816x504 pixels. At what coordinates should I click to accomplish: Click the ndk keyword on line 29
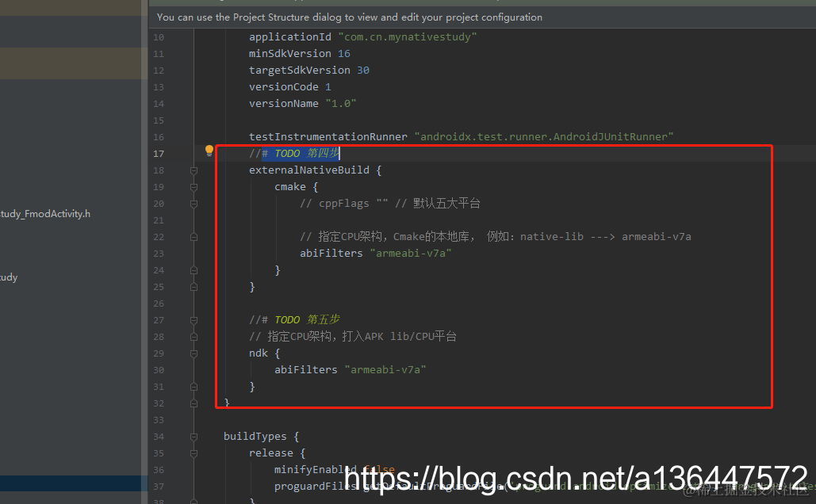click(x=259, y=353)
